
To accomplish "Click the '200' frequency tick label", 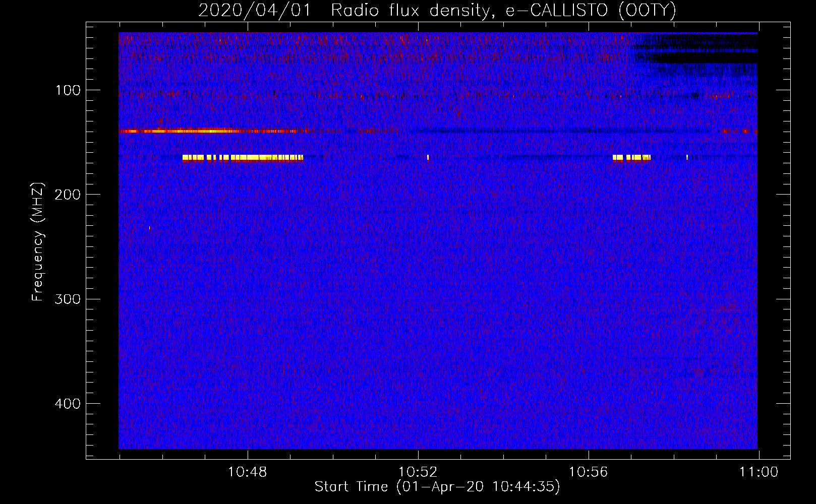I will click(x=68, y=195).
